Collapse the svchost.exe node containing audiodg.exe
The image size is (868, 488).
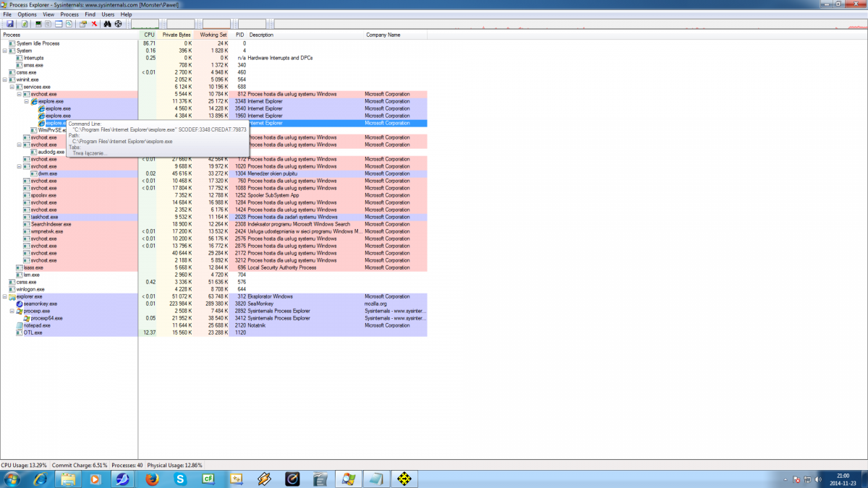point(20,145)
